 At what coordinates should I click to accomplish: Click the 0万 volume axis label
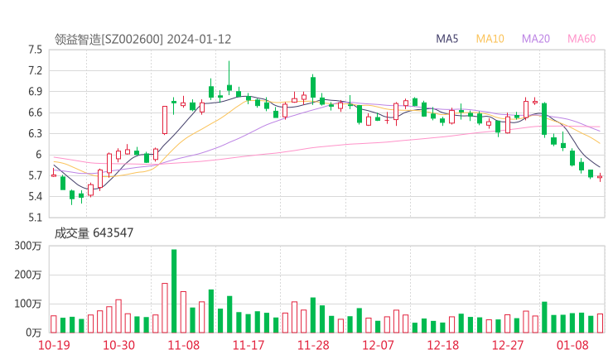[x=34, y=333]
